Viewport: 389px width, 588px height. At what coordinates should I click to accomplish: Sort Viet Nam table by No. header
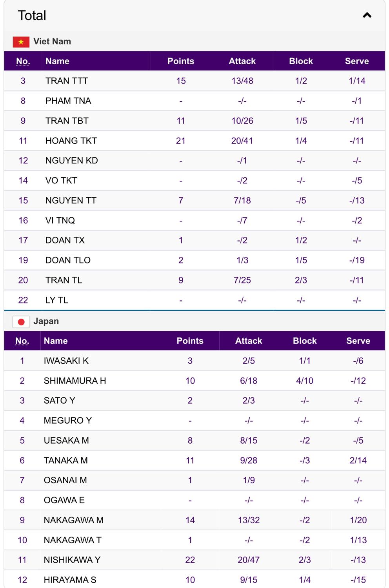point(23,61)
